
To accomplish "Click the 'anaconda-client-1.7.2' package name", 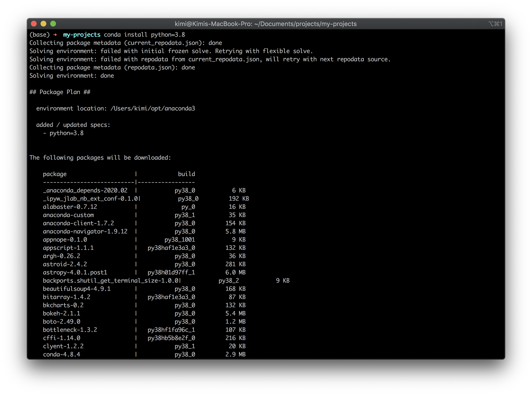I will [78, 223].
